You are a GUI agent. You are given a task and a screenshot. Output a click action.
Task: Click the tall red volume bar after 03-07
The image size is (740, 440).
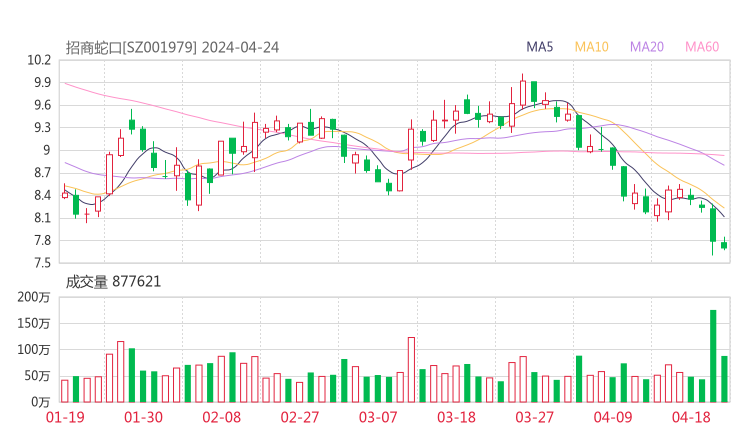411,370
